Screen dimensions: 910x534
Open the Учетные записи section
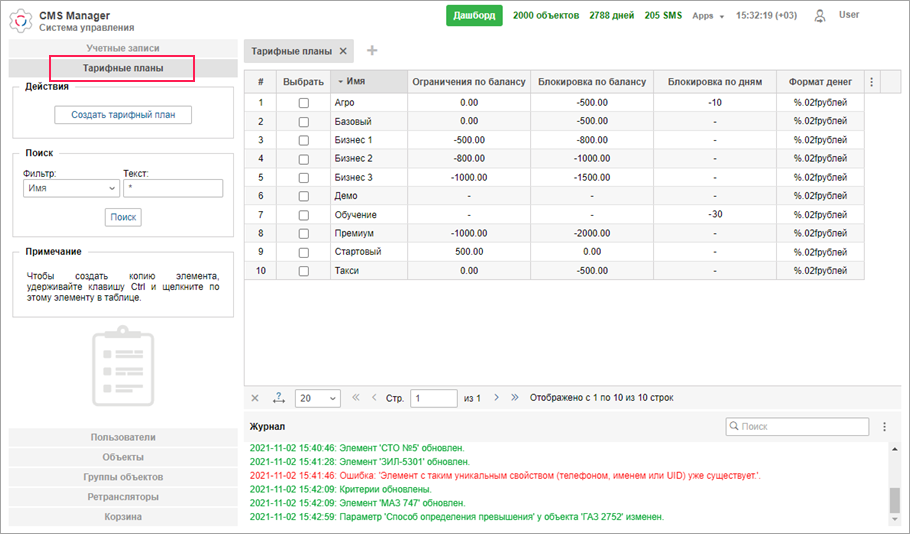(x=123, y=48)
